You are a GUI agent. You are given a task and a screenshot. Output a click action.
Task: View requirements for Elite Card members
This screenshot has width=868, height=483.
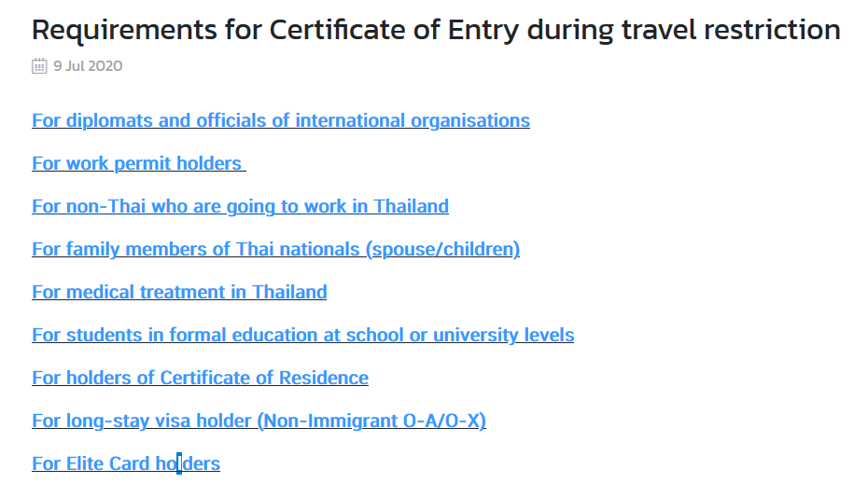[x=126, y=463]
